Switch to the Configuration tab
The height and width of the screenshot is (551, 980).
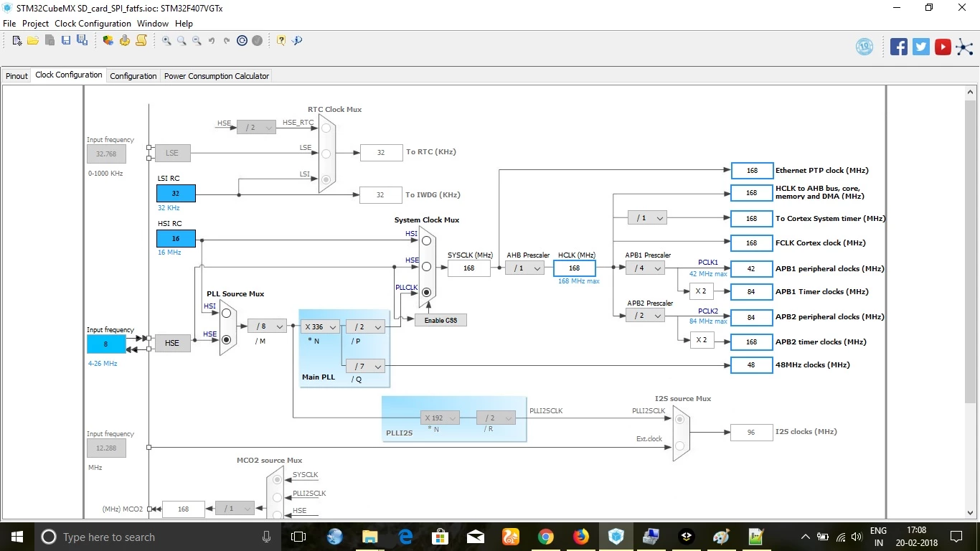coord(133,76)
